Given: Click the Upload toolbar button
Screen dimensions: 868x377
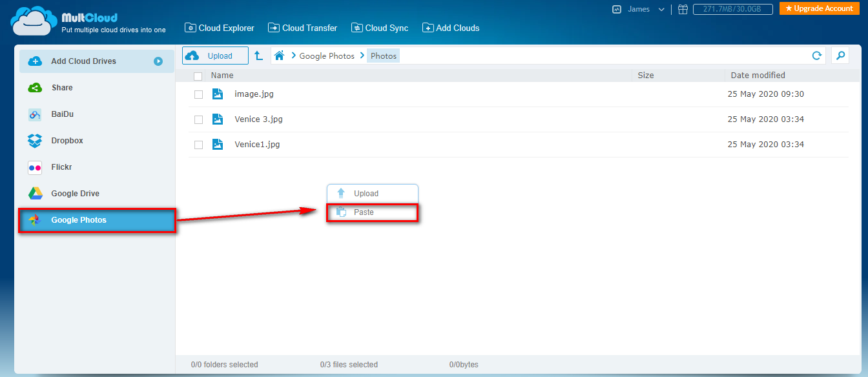Looking at the screenshot, I should (x=215, y=56).
